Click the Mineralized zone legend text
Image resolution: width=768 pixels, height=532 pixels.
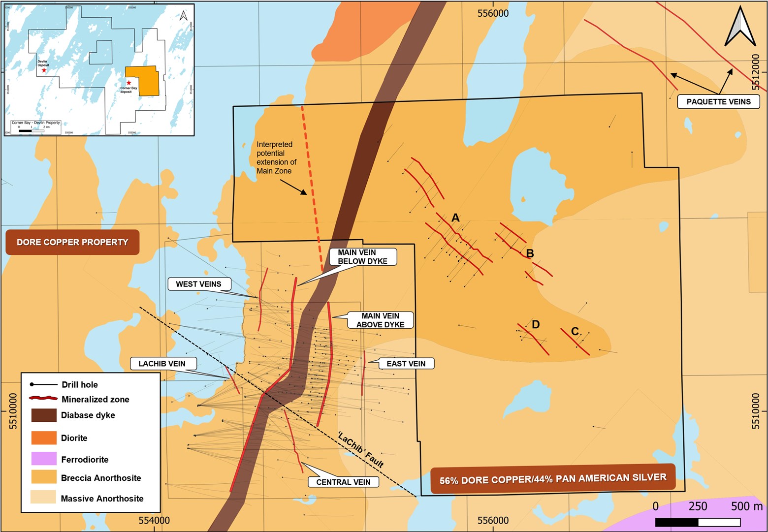tap(96, 399)
